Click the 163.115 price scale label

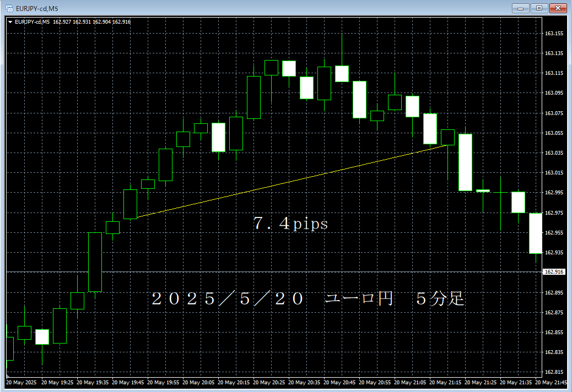click(x=554, y=73)
